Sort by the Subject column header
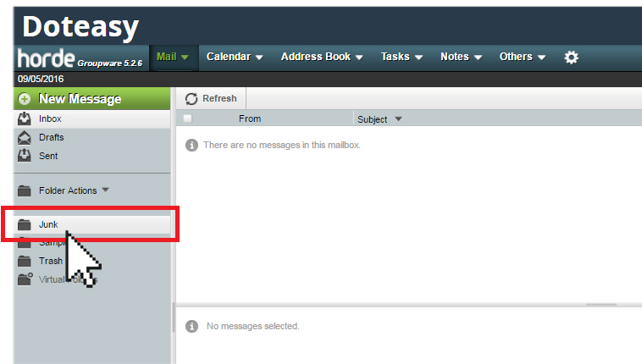This screenshot has width=642, height=364. (372, 119)
